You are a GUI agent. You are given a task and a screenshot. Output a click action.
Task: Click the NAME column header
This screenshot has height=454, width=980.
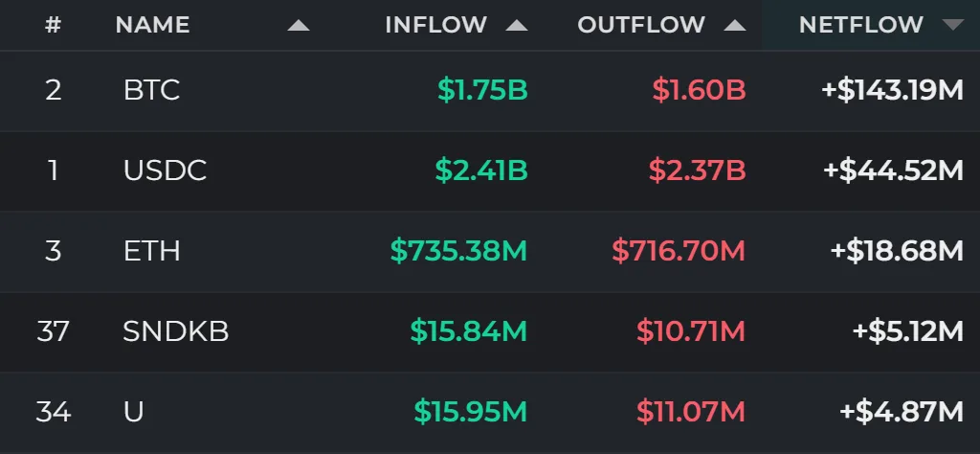click(x=153, y=25)
